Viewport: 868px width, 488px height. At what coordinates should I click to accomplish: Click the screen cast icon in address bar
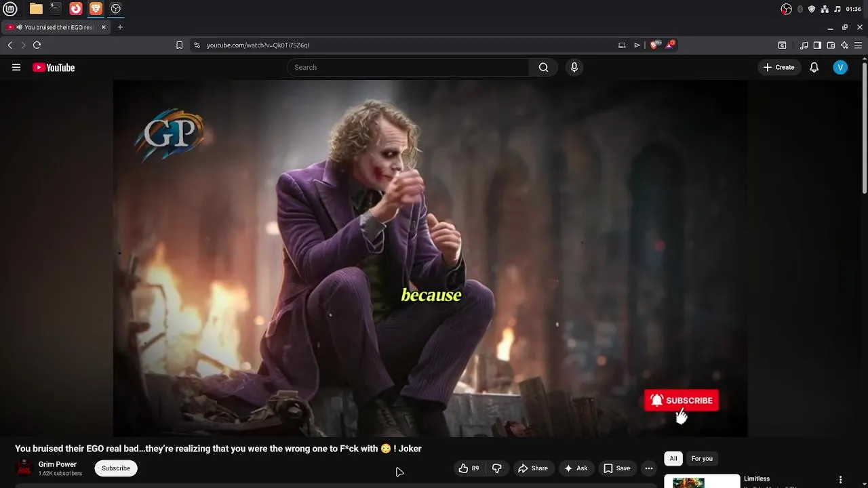[x=622, y=45]
